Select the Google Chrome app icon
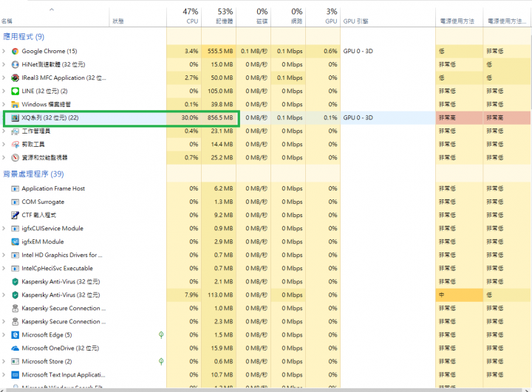The height and width of the screenshot is (392, 532). coord(15,51)
